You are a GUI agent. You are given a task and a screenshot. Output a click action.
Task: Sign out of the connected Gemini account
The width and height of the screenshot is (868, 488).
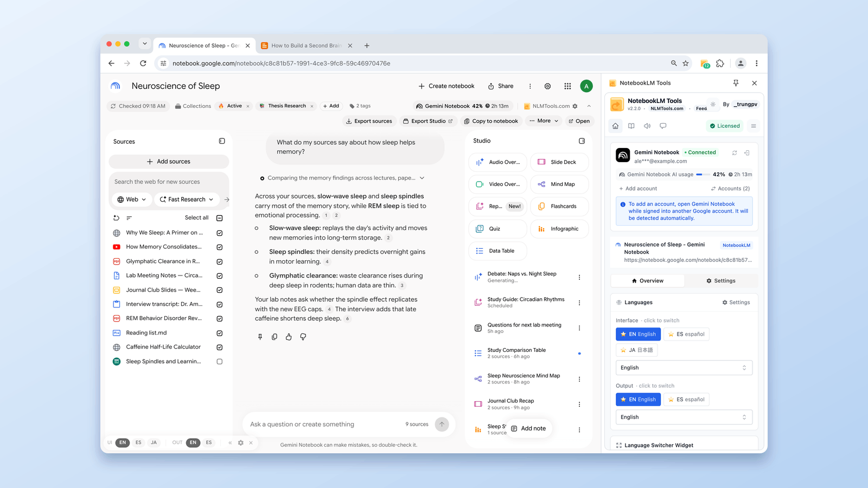tap(747, 153)
